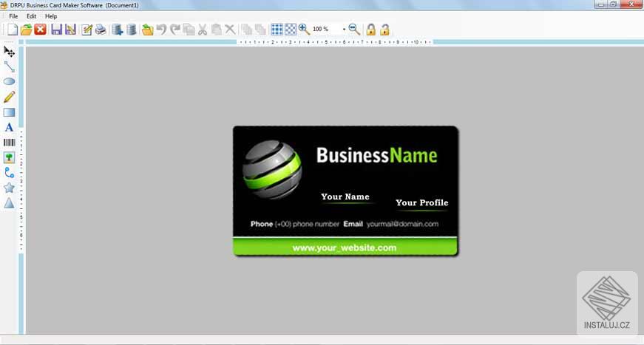This screenshot has width=644, height=345.
Task: Redo the last action
Action: 175,30
